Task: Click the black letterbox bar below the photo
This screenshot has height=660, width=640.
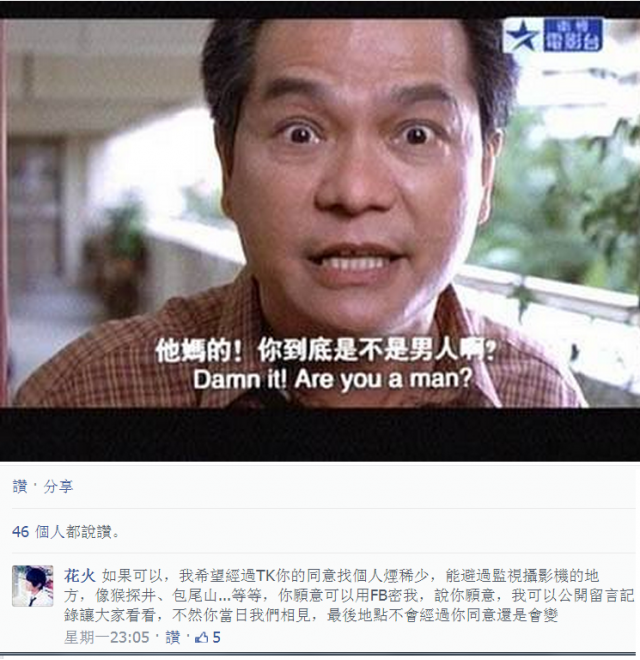Action: point(320,434)
